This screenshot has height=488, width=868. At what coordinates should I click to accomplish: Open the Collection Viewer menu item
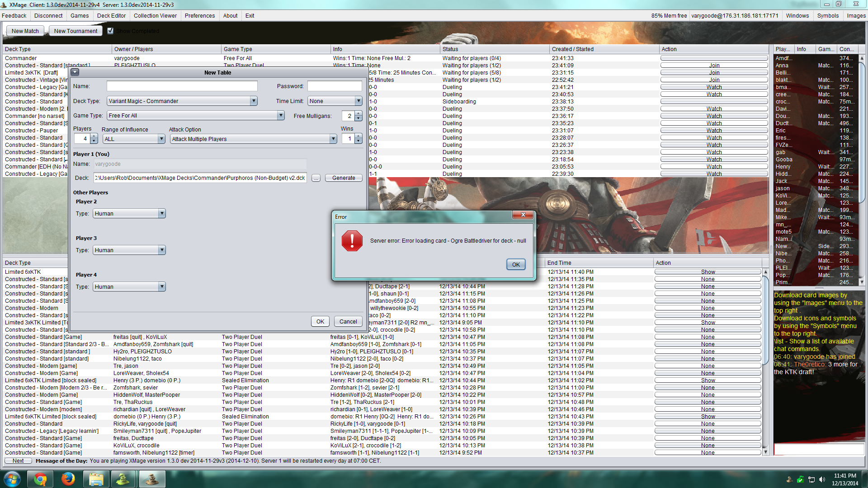coord(155,15)
